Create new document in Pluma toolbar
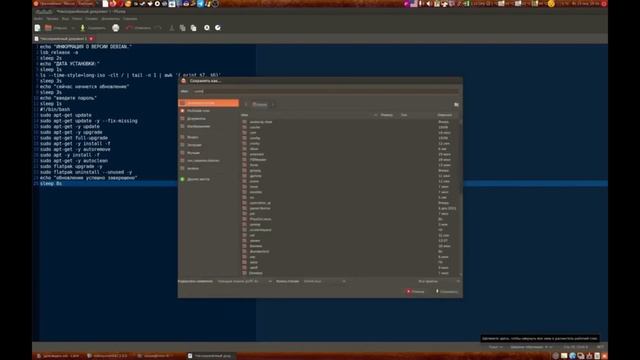The width and height of the screenshot is (640, 360). 38,28
